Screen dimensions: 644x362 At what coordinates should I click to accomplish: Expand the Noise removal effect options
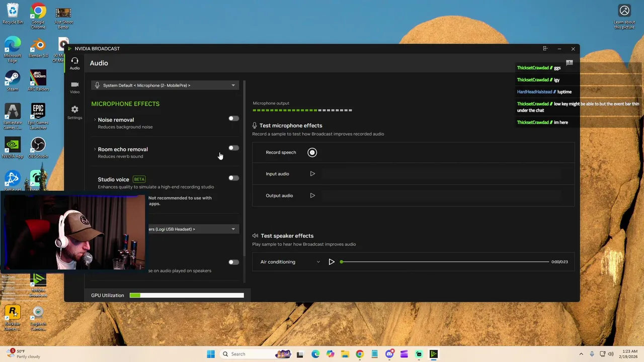click(x=95, y=120)
